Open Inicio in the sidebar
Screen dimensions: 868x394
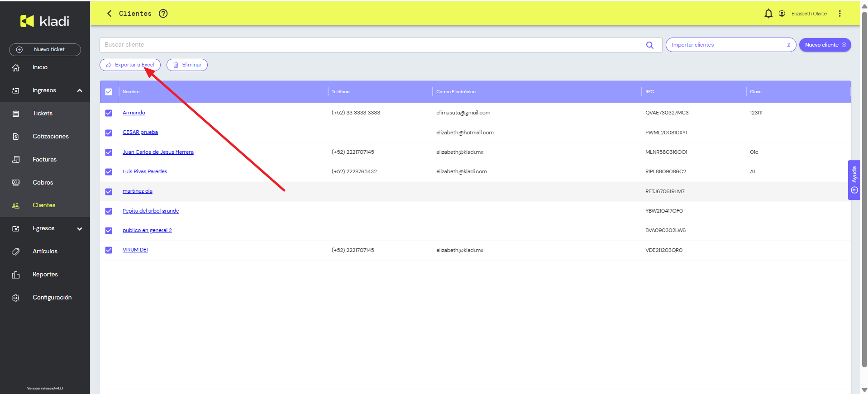40,67
